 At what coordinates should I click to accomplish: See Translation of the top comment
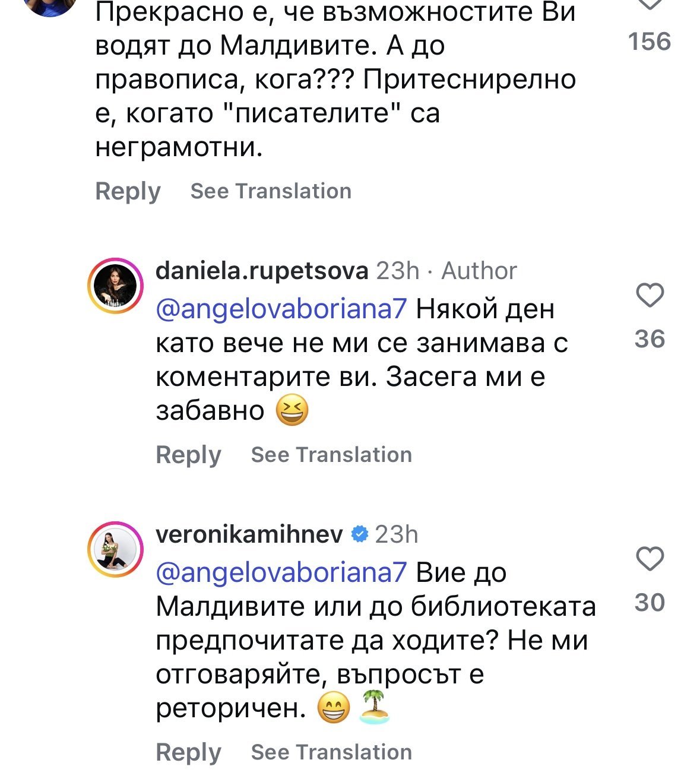[x=271, y=191]
